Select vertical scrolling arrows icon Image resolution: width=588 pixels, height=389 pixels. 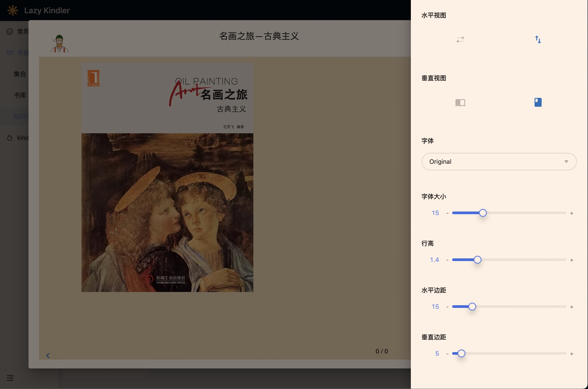pyautogui.click(x=538, y=40)
